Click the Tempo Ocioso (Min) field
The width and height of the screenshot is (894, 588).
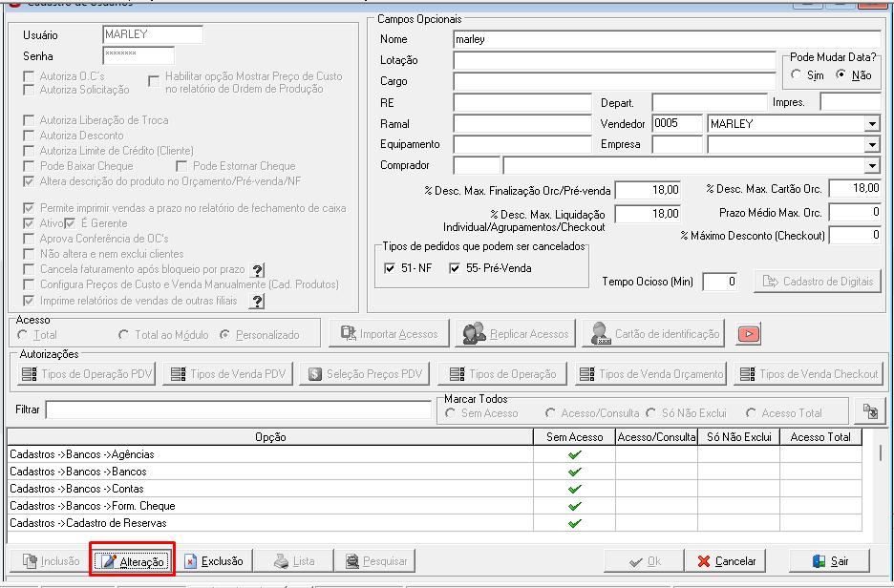(x=720, y=282)
